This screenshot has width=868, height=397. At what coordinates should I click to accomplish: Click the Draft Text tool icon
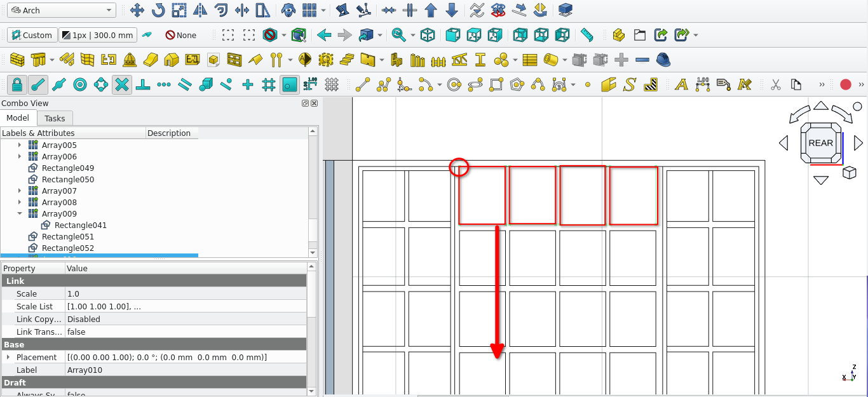(x=681, y=84)
